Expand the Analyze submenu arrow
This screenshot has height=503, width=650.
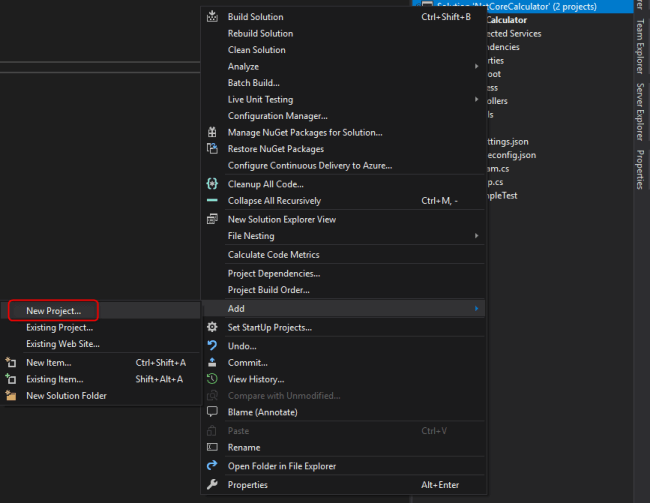pyautogui.click(x=476, y=66)
